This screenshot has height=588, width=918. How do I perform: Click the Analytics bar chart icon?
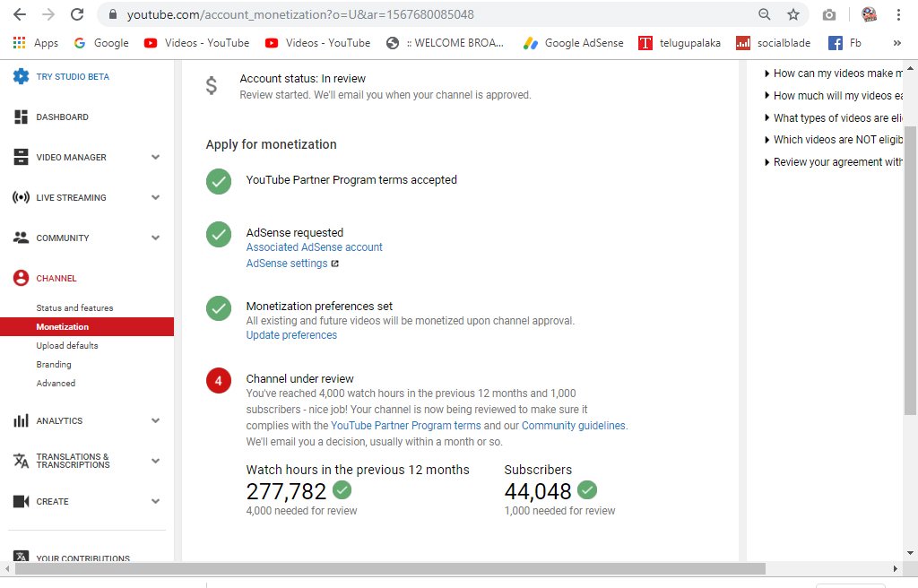click(x=22, y=420)
